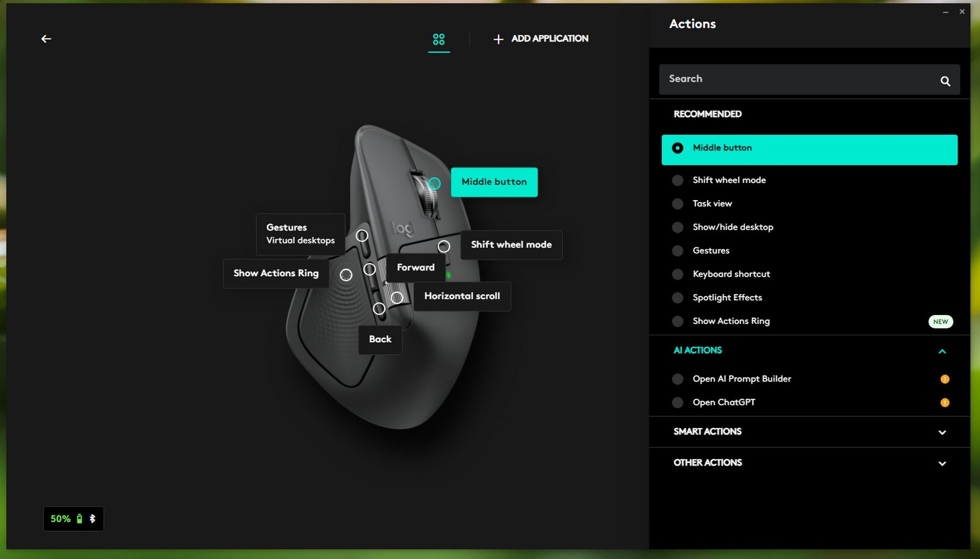The image size is (980, 559).
Task: Select the Keyboard shortcut radio option
Action: [678, 274]
